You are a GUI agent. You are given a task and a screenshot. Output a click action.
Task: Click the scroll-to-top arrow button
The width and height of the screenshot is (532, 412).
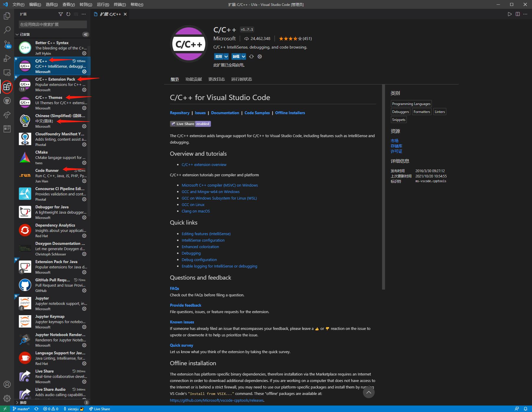(369, 392)
